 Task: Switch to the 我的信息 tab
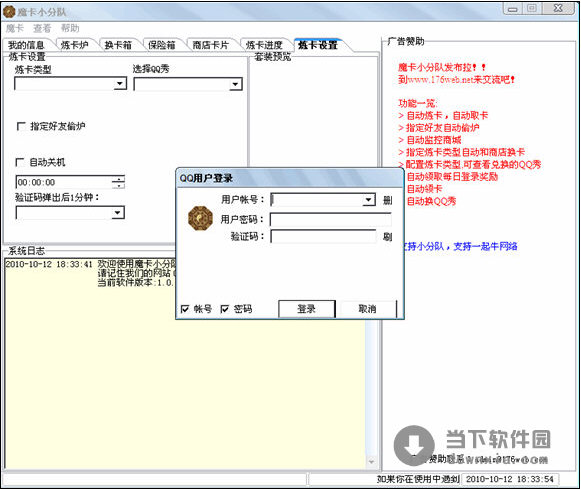click(x=26, y=45)
